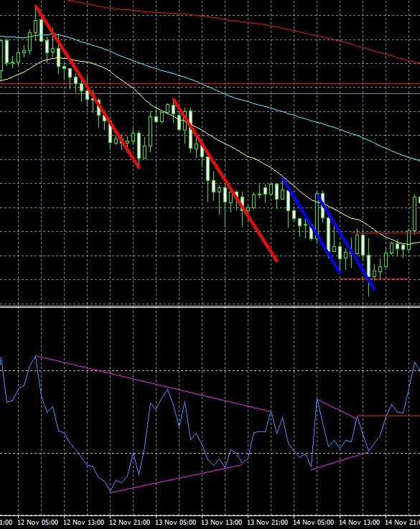Select the left thick blue trendline

tap(311, 225)
